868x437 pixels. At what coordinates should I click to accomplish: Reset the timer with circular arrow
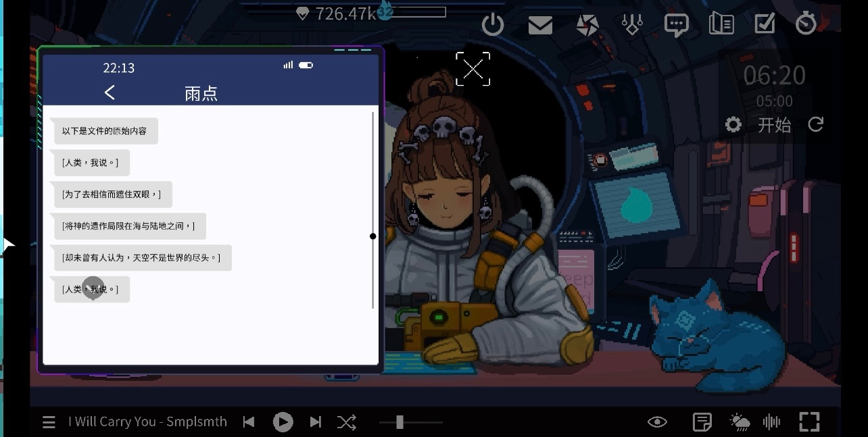(x=816, y=124)
